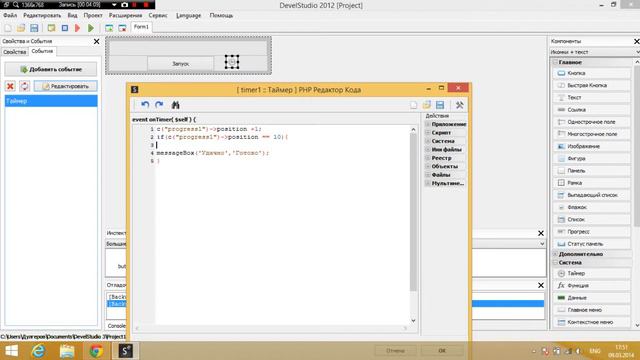Open the Файл menu
The image size is (640, 360).
(x=10, y=16)
